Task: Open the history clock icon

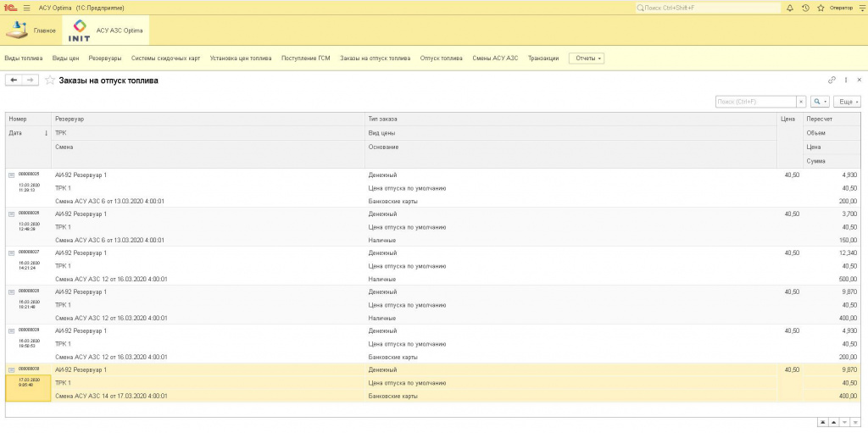Action: coord(804,8)
